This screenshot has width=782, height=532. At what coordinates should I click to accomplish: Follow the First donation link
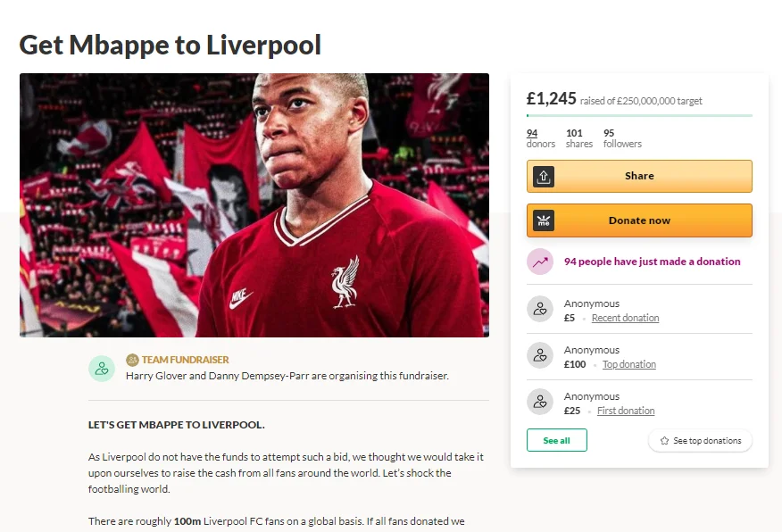click(625, 411)
